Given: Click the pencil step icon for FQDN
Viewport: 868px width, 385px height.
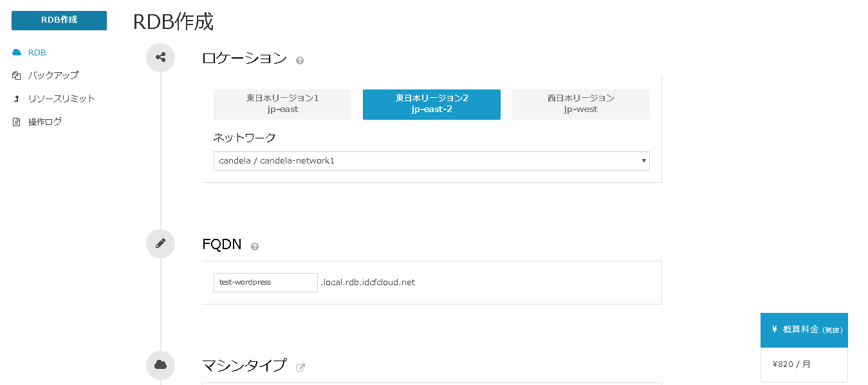Looking at the screenshot, I should (161, 243).
